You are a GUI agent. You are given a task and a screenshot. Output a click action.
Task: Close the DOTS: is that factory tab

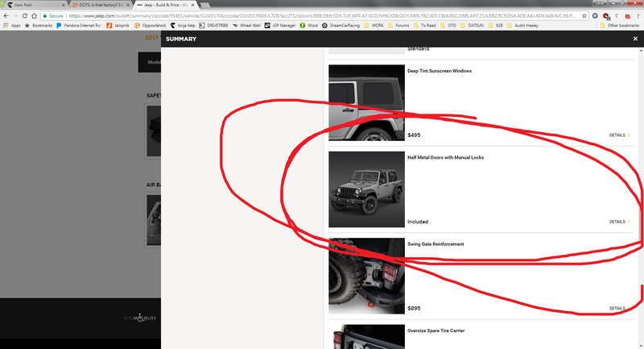(x=128, y=5)
